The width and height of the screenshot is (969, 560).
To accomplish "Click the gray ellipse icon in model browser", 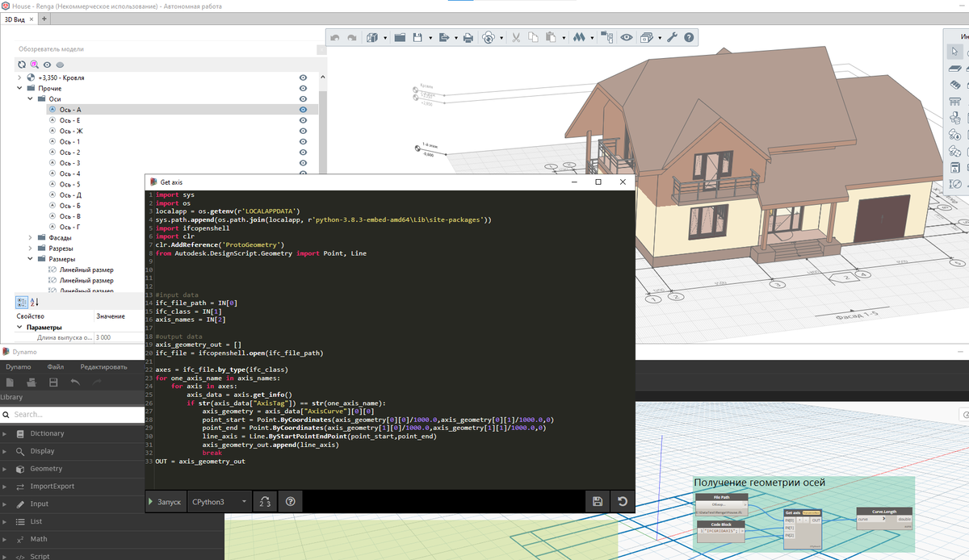I will pyautogui.click(x=61, y=65).
